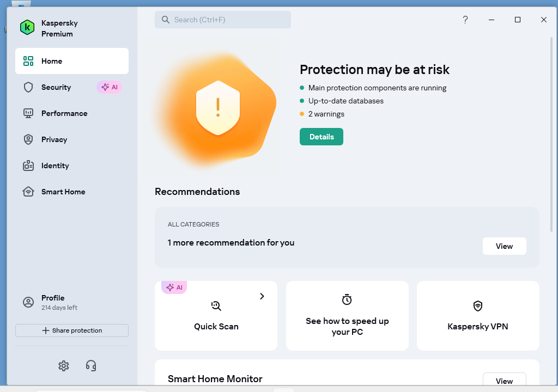Expand Quick Scan options chevron
The width and height of the screenshot is (558, 392).
click(x=262, y=296)
